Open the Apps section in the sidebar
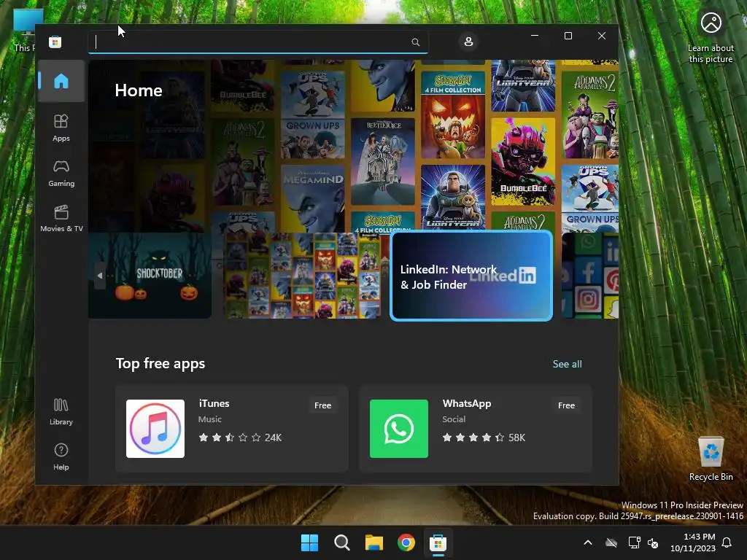Image resolution: width=747 pixels, height=560 pixels. point(61,128)
